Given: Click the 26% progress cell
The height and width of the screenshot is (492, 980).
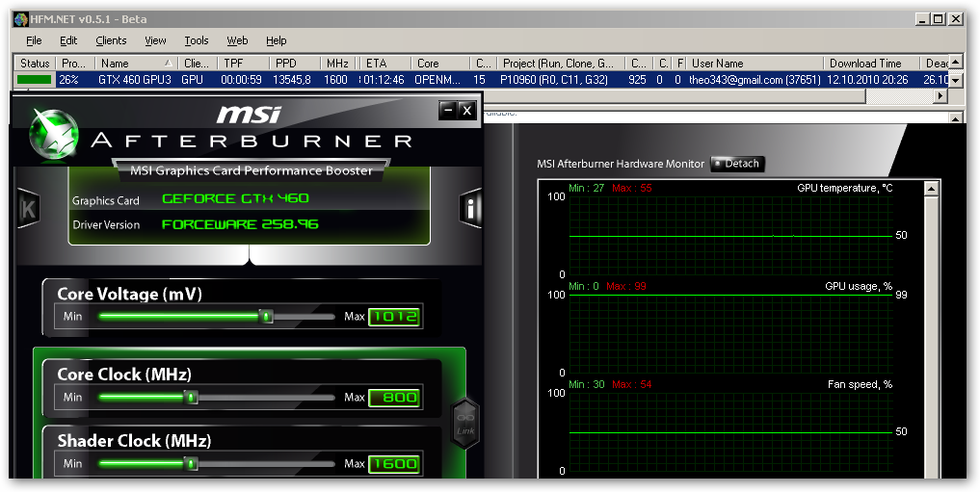Looking at the screenshot, I should 68,80.
